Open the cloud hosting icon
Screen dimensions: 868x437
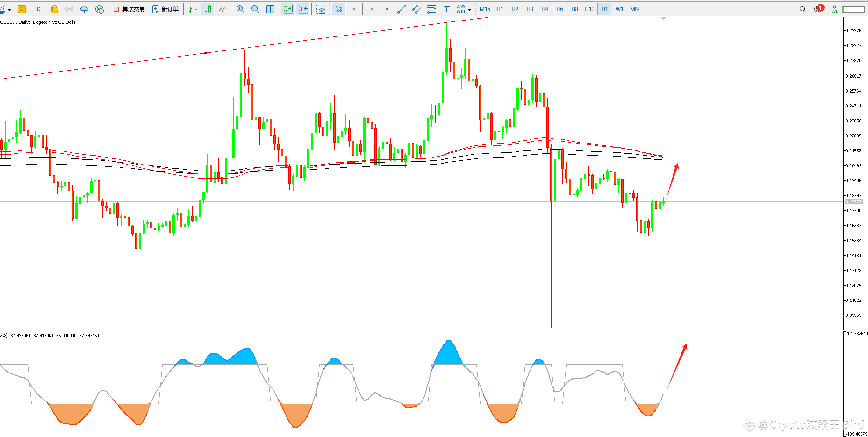(84, 9)
